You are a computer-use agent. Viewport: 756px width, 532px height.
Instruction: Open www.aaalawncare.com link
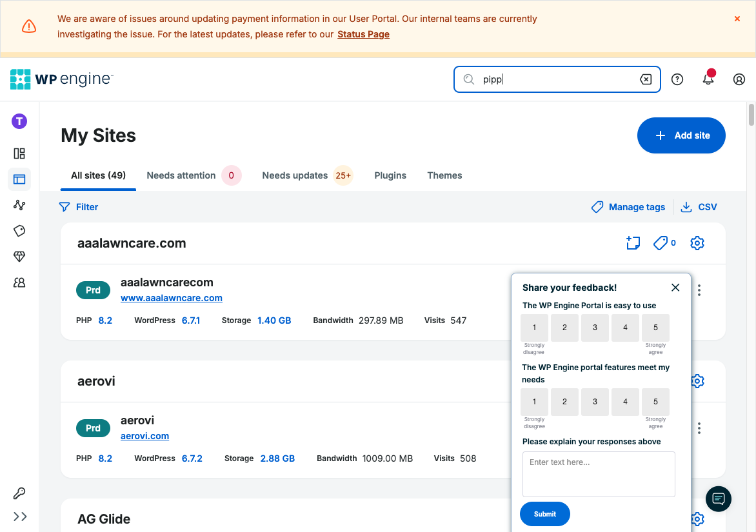(x=171, y=298)
